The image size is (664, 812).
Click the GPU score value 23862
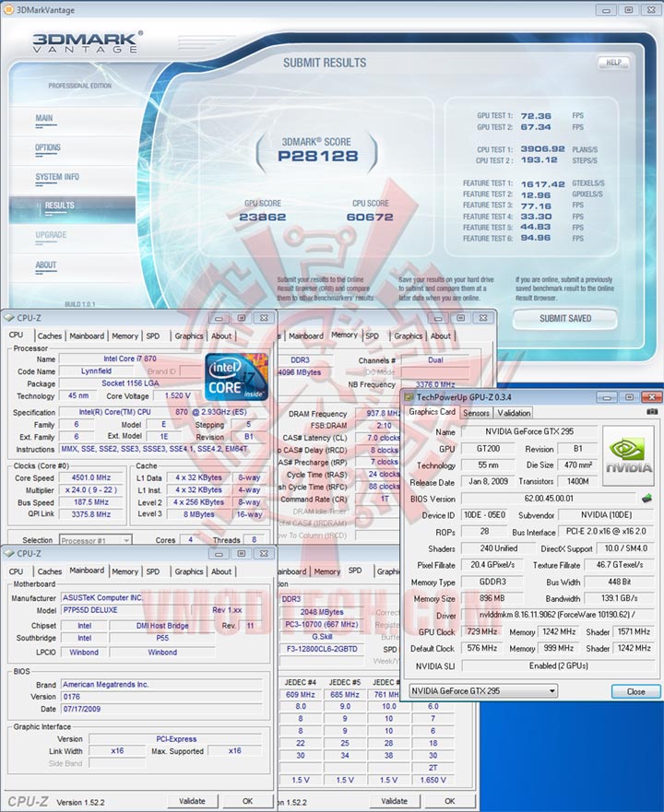tap(262, 218)
